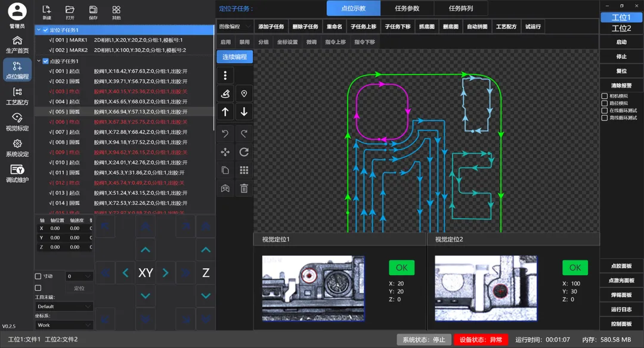Click the red 设备状态: 异常 indicator
This screenshot has width=644, height=348.
pyautogui.click(x=481, y=340)
